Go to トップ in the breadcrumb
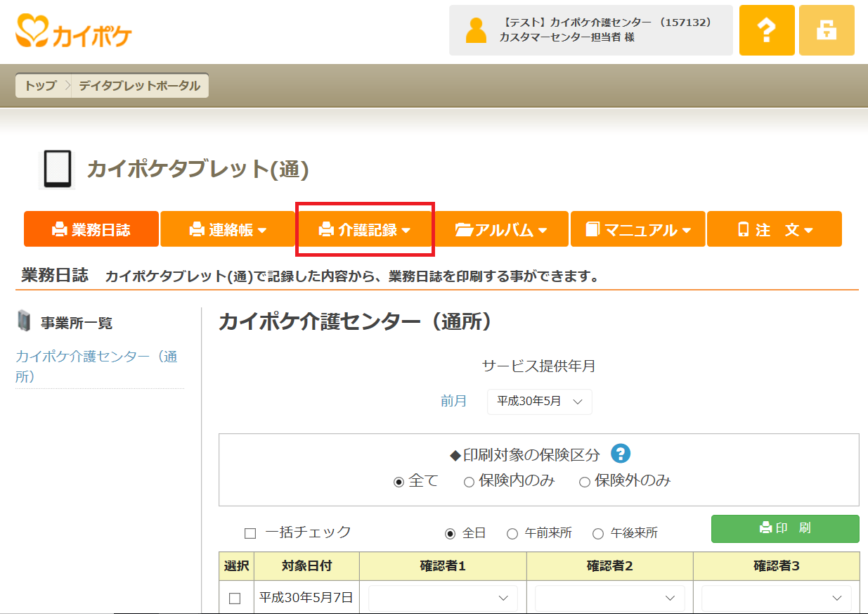This screenshot has width=868, height=614. (x=41, y=86)
